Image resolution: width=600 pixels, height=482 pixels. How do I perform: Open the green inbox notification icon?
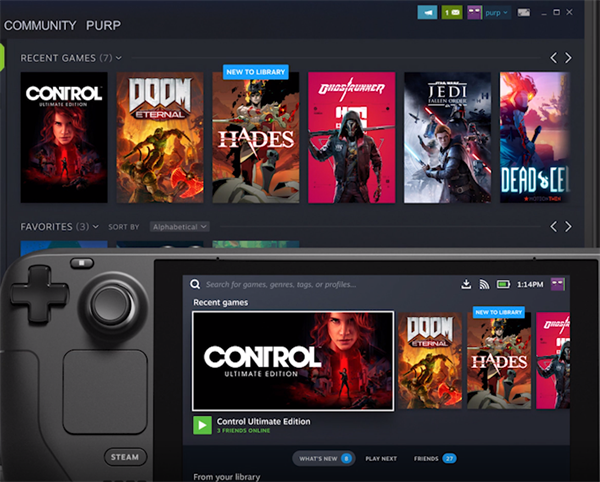tap(452, 13)
